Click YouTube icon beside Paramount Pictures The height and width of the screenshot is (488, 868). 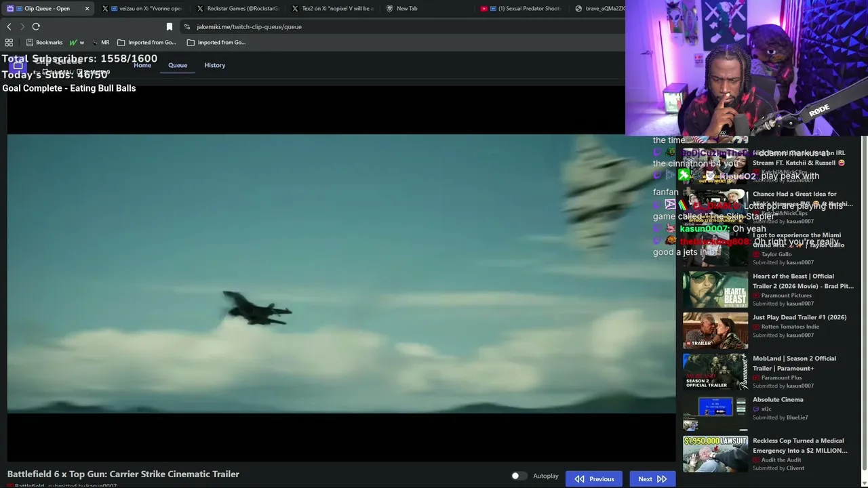756,296
